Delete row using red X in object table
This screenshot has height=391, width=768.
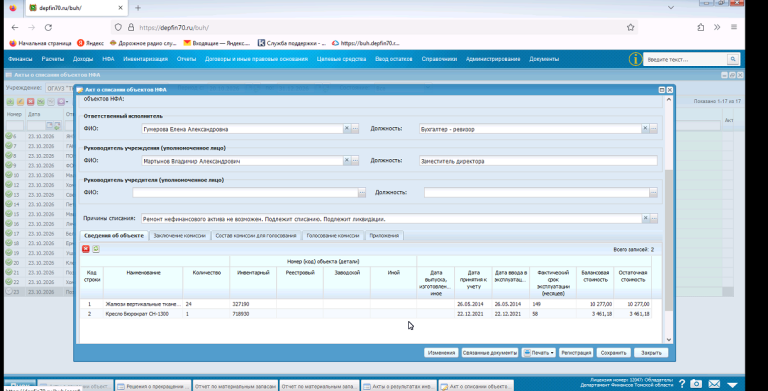pos(86,249)
